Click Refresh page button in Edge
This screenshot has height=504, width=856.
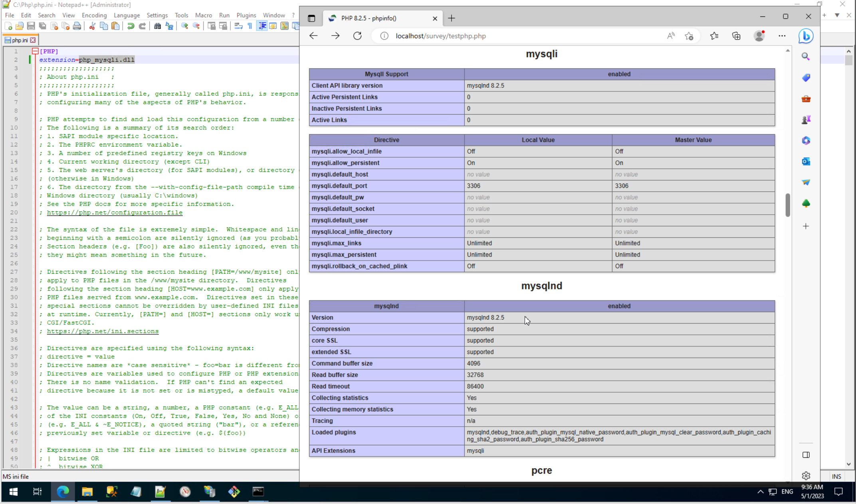point(357,36)
